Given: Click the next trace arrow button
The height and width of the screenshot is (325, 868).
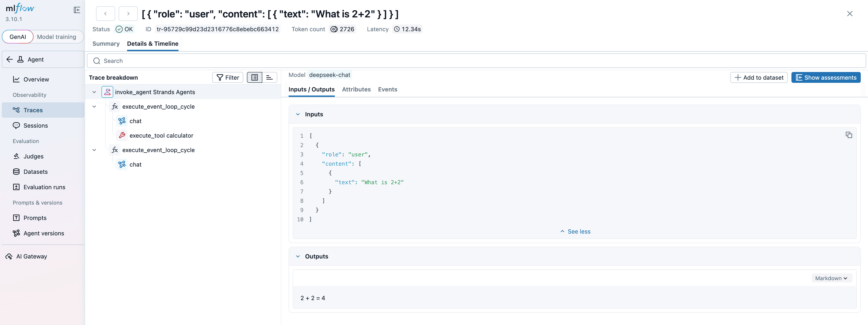Looking at the screenshot, I should click(x=128, y=14).
